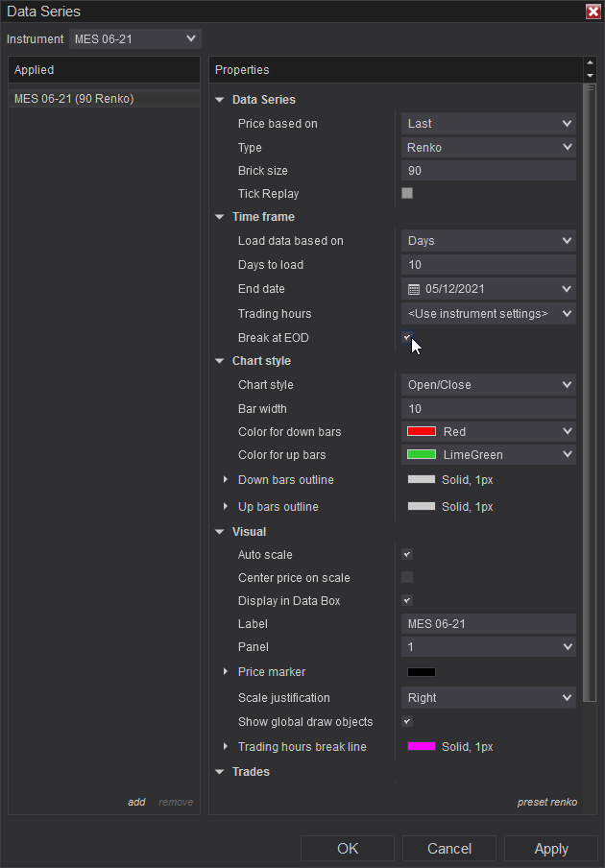
Task: Collapse the Chart style section triangle
Action: click(220, 361)
